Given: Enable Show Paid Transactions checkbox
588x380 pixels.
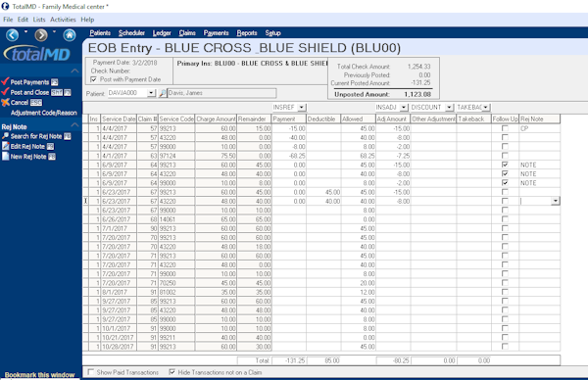Looking at the screenshot, I should click(90, 372).
